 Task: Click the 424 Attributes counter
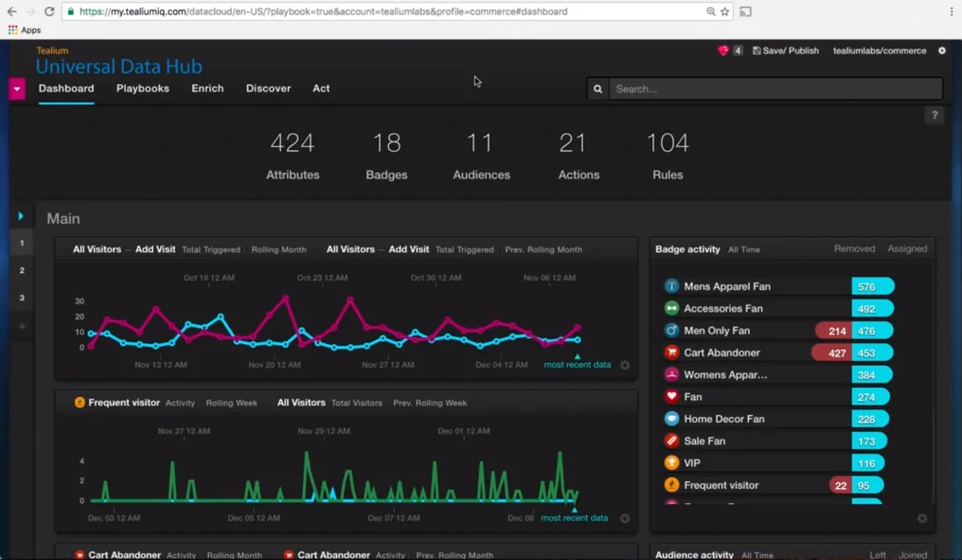point(292,155)
